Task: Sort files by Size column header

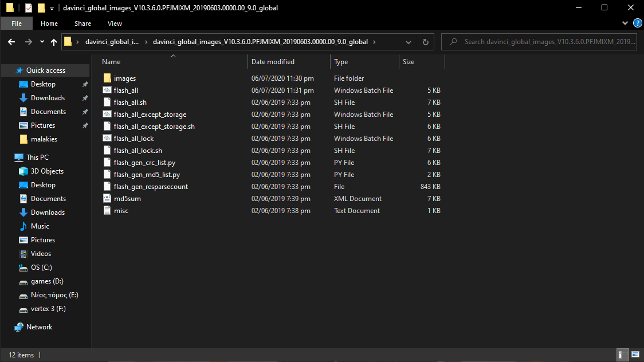Action: 409,62
